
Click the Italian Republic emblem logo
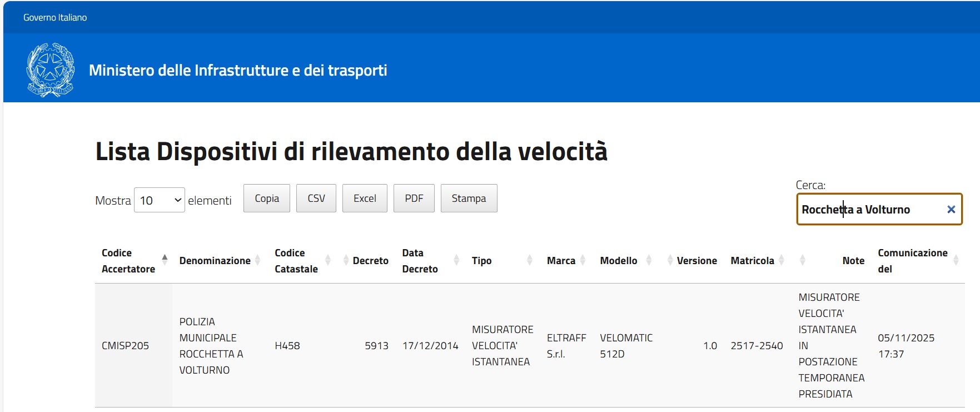pos(51,70)
